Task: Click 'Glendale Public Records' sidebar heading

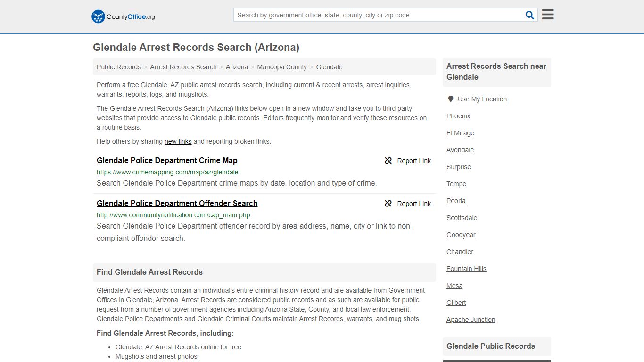Action: click(491, 346)
